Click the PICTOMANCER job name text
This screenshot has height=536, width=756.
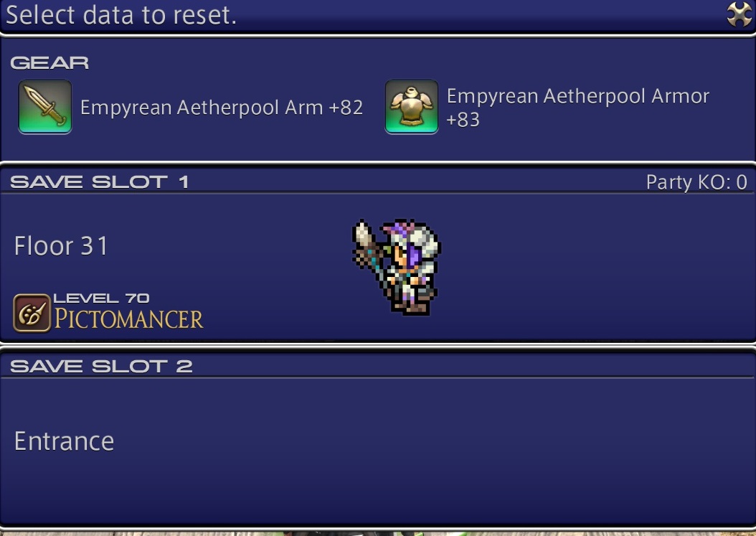point(128,319)
